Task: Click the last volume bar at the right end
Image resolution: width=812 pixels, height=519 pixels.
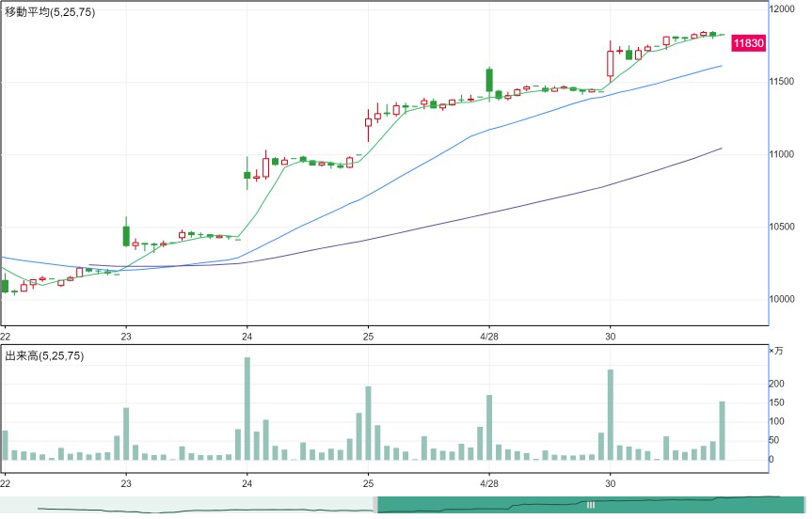Action: click(723, 431)
